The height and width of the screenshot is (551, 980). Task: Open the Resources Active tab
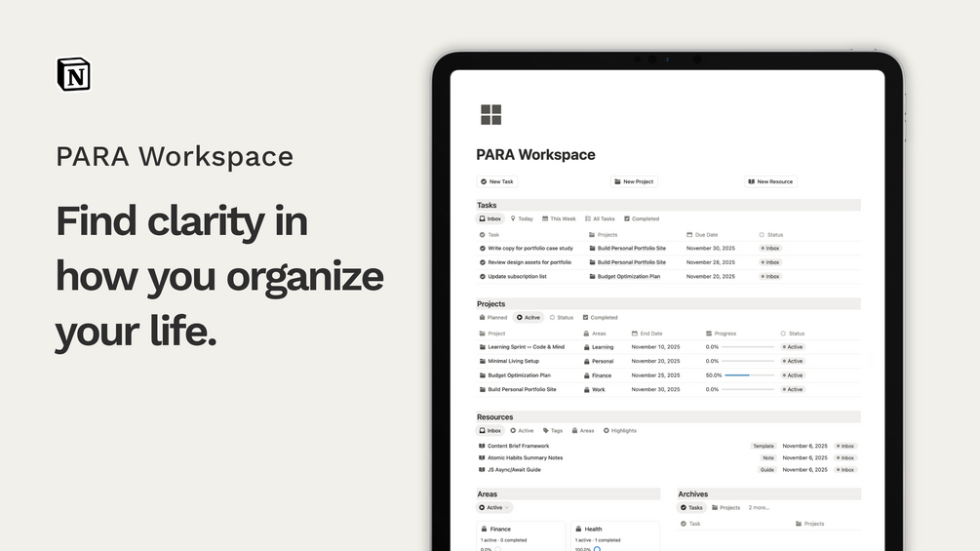[522, 430]
